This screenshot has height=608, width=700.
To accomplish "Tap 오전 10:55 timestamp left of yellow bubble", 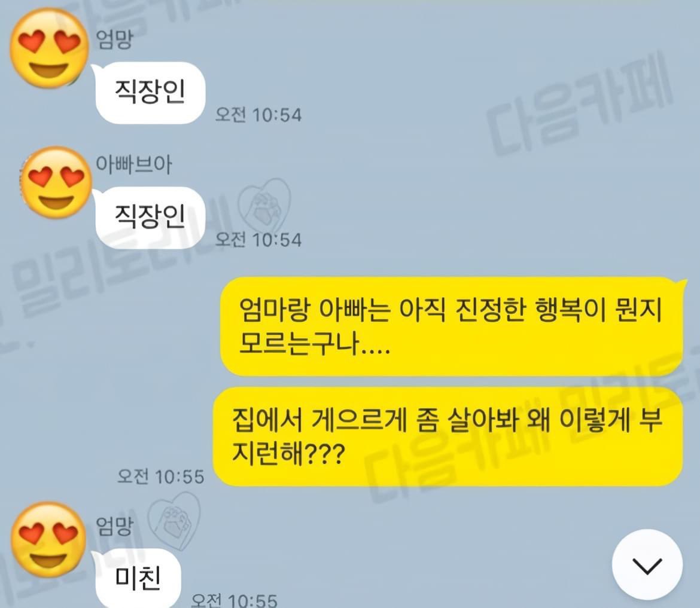I will coord(161,477).
